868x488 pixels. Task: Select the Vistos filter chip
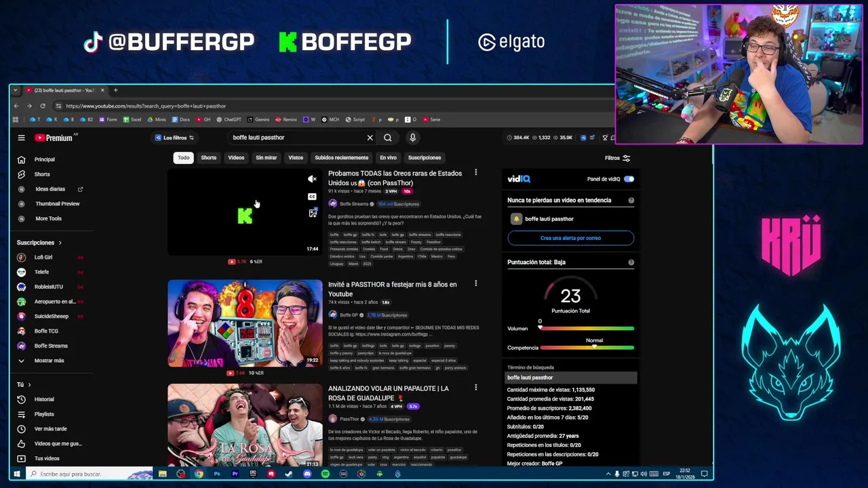296,158
